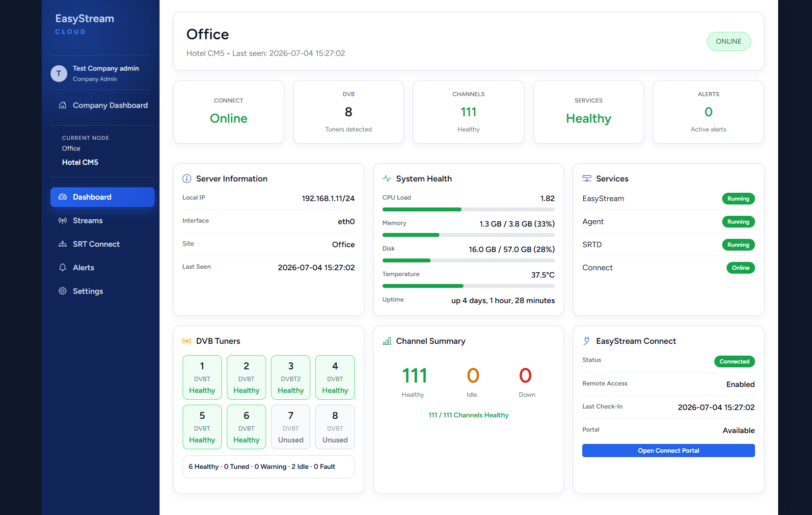
Task: Click the CONNECT Online summary card
Action: [x=229, y=112]
